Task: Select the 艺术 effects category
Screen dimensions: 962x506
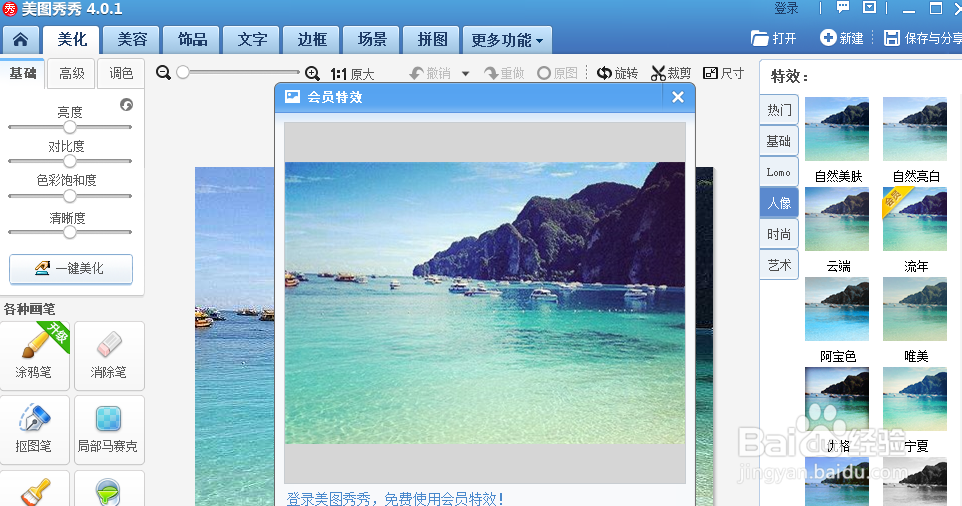Action: [779, 265]
